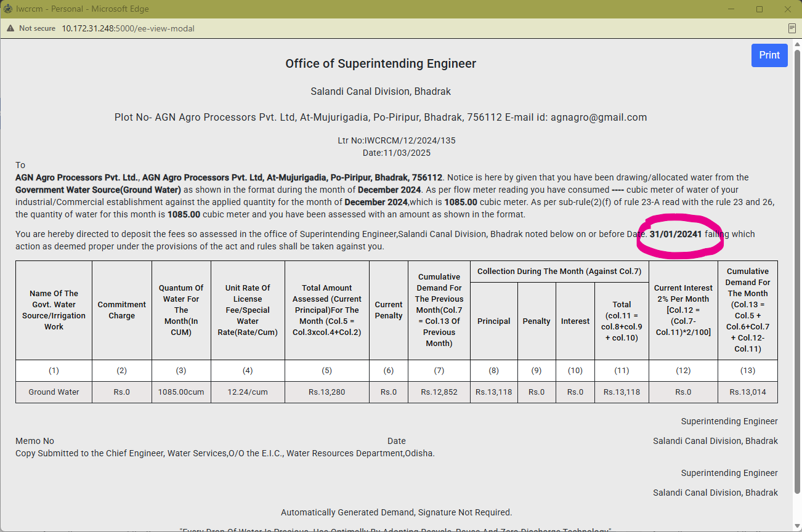Viewport: 802px width, 532px height.
Task: Click the email agnagro@gmail.com in the address line
Action: 599,117
